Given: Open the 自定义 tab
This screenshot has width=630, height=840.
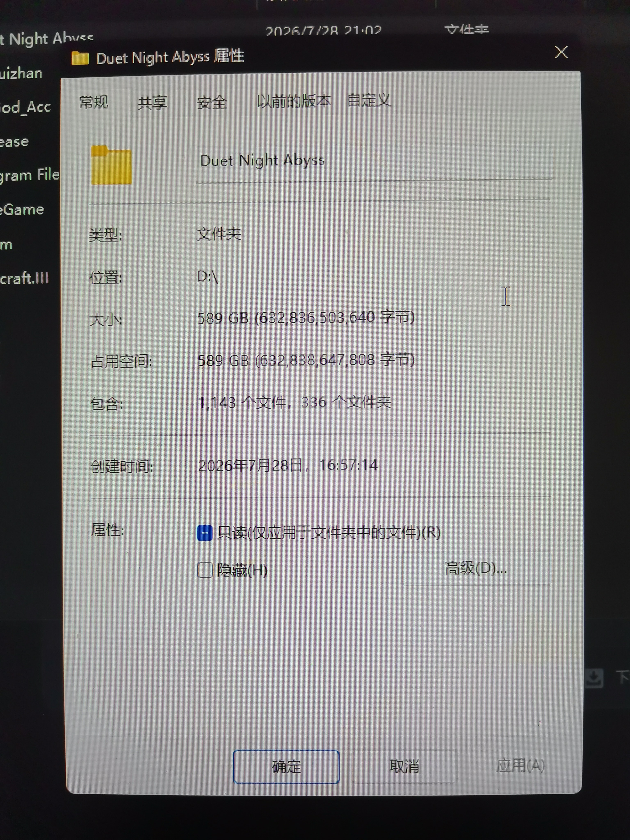Looking at the screenshot, I should click(x=369, y=101).
